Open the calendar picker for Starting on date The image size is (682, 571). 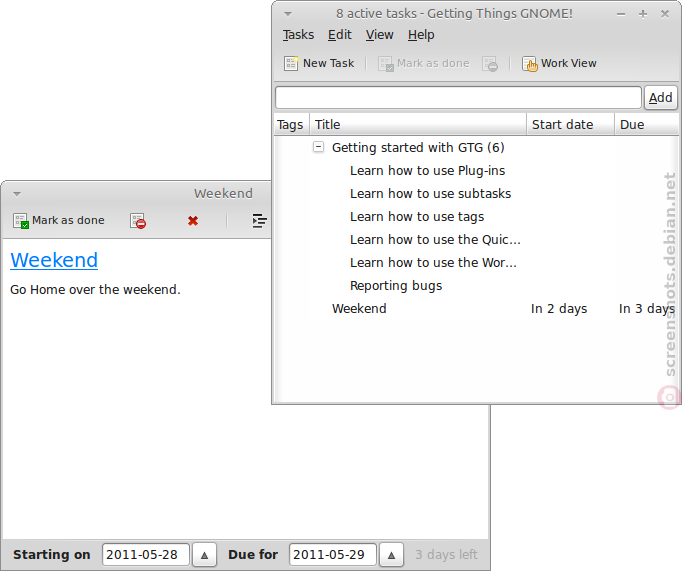click(204, 555)
